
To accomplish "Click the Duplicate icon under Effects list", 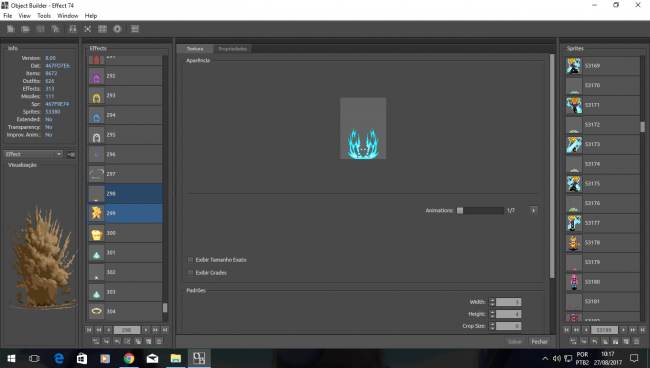I will 138,341.
